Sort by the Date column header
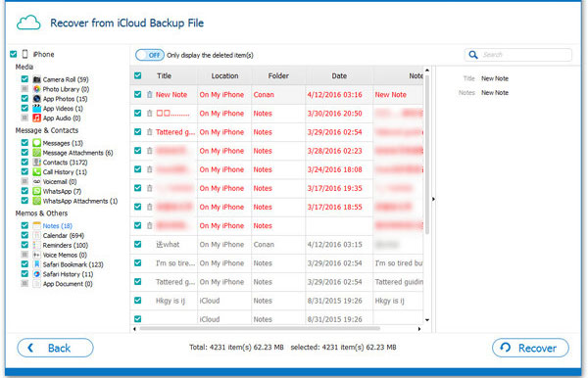Viewport: 588px width, 378px height. 339,76
